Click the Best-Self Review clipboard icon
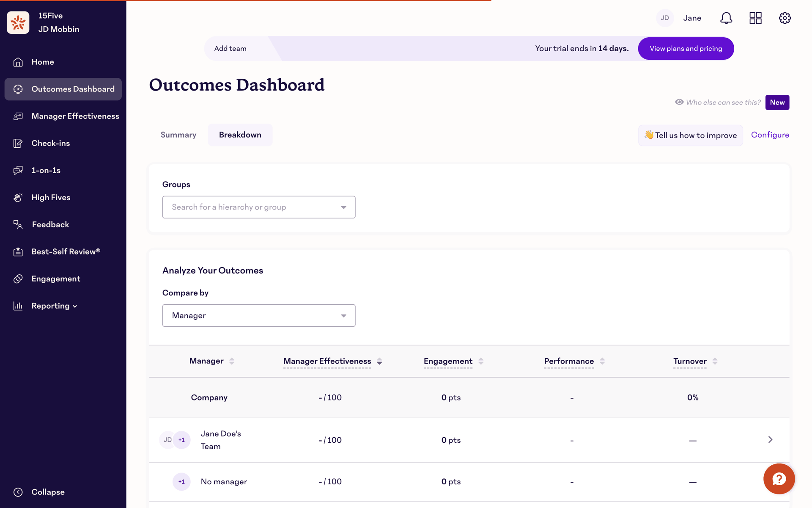 click(18, 251)
